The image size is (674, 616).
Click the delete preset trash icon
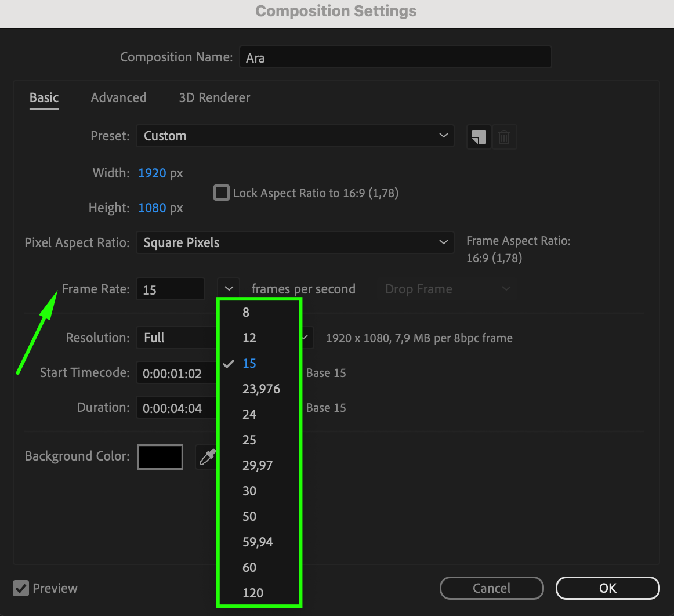tap(504, 137)
